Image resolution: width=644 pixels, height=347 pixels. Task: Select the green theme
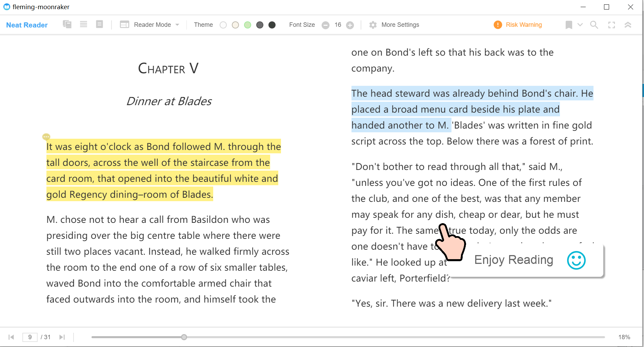(247, 25)
